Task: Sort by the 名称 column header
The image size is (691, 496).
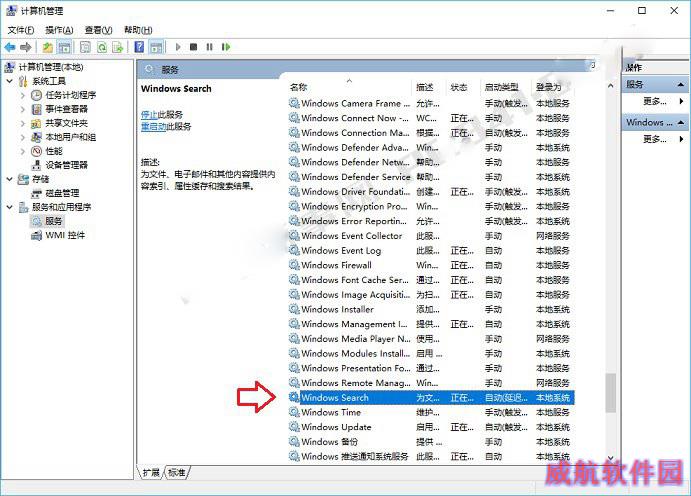Action: point(349,87)
